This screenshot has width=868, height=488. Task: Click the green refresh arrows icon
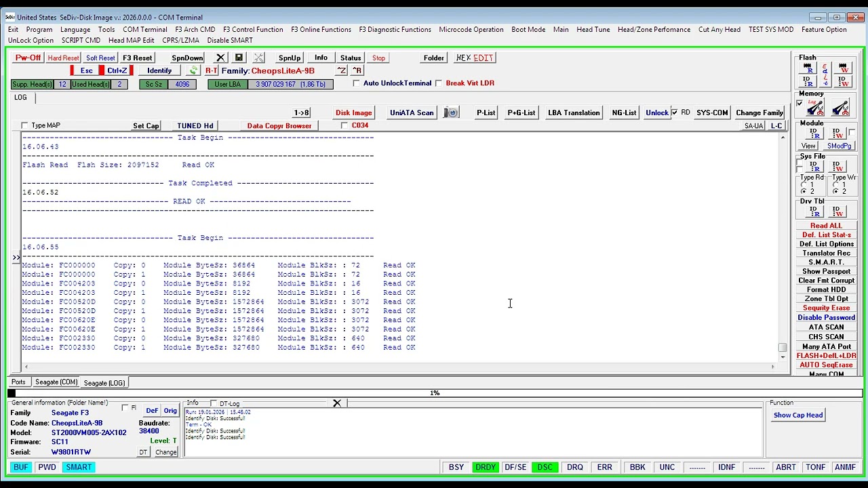point(193,70)
